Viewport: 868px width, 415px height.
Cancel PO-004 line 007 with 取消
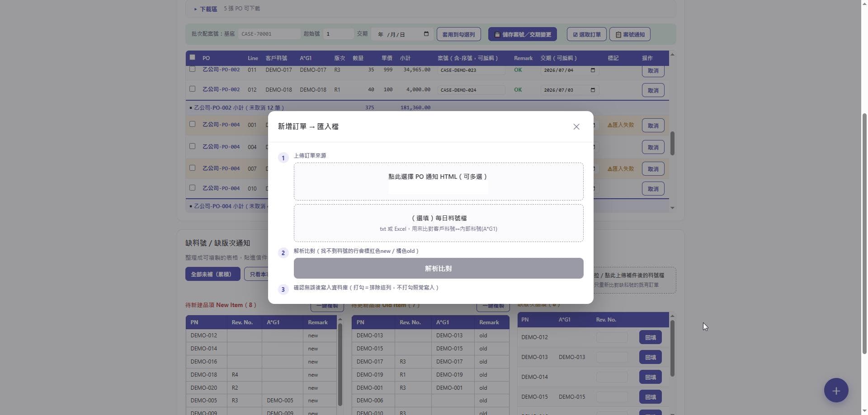click(x=653, y=169)
